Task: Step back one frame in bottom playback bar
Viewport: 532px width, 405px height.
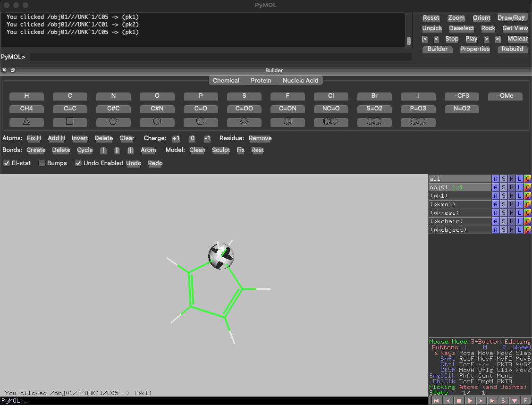Action: [x=448, y=401]
